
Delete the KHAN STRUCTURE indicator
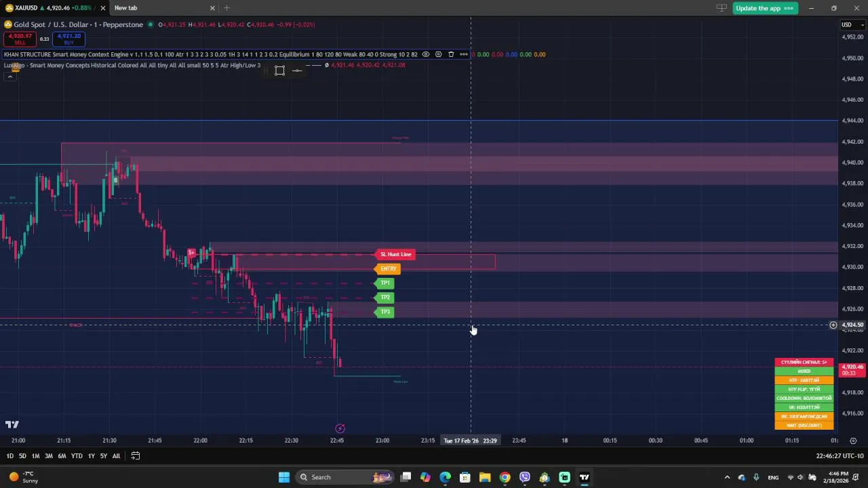point(451,54)
